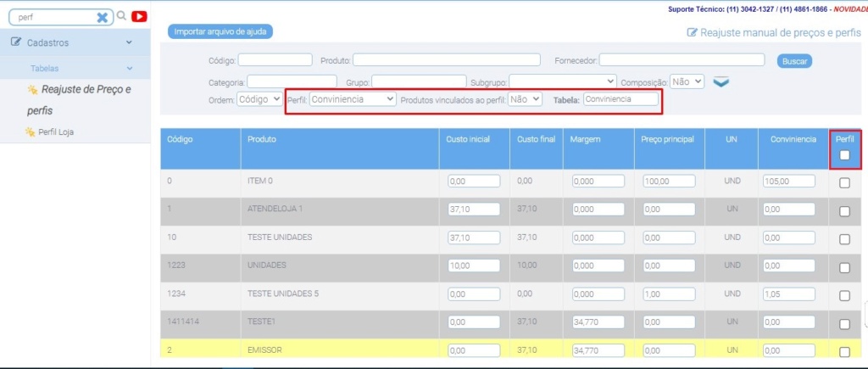Toggle the Perfil header select-all checkbox
The height and width of the screenshot is (369, 868).
click(x=844, y=155)
